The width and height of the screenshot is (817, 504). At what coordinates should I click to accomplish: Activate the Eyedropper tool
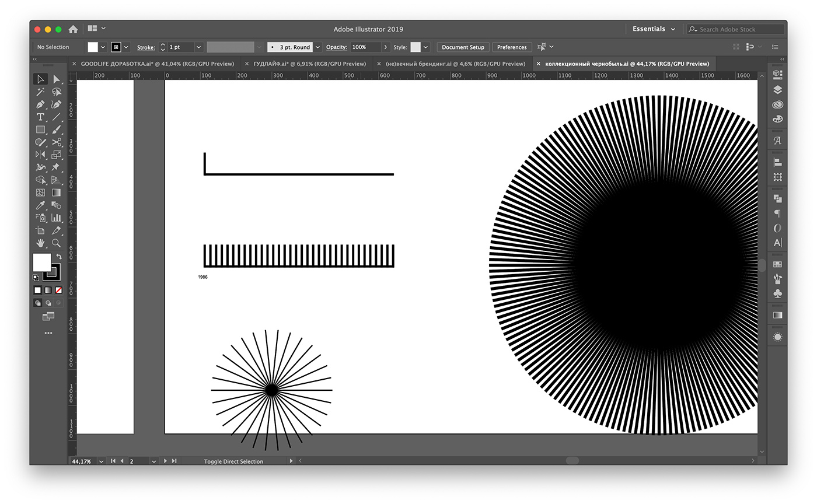pyautogui.click(x=40, y=205)
